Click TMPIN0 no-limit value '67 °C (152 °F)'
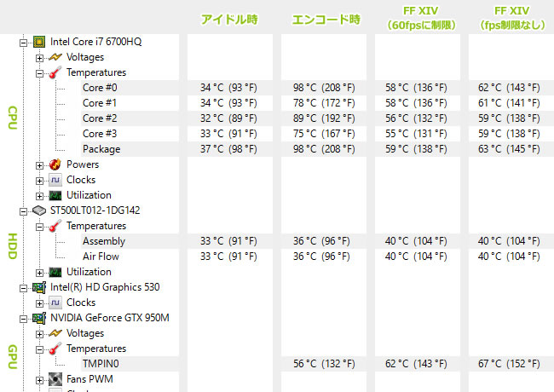 (509, 364)
